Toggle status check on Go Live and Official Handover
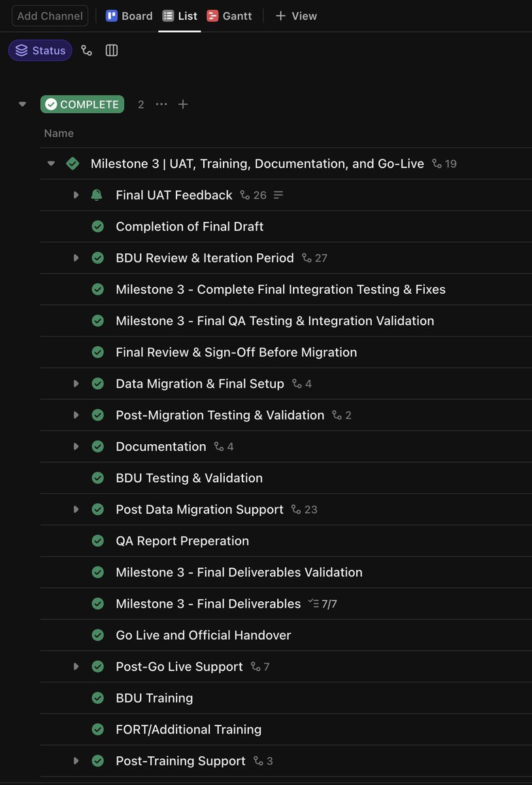Image resolution: width=532 pixels, height=785 pixels. click(x=98, y=635)
